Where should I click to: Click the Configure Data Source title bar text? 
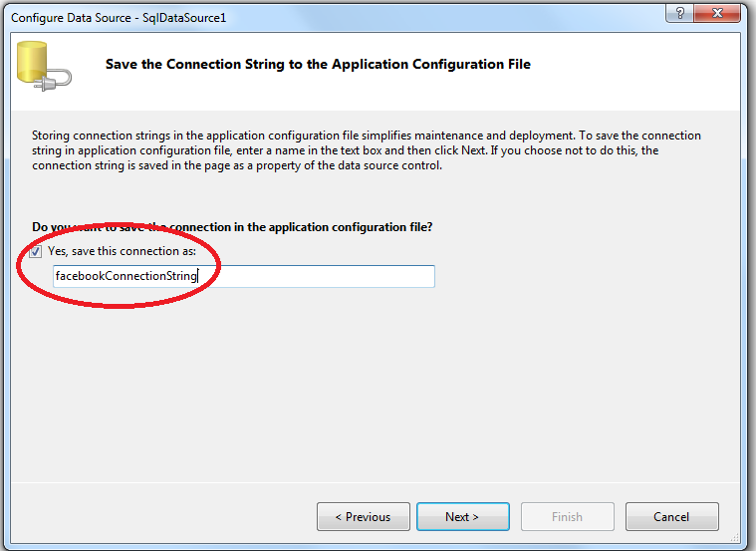[x=119, y=18]
